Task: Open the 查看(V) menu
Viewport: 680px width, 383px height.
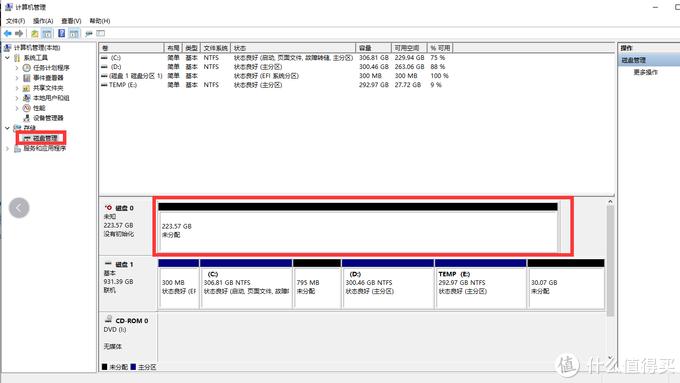Action: [71, 21]
